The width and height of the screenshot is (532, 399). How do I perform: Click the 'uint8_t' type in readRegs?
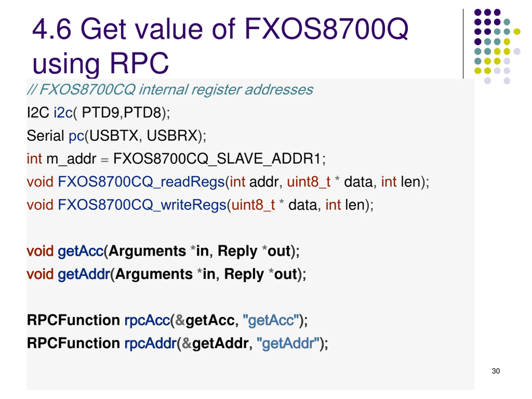click(309, 182)
